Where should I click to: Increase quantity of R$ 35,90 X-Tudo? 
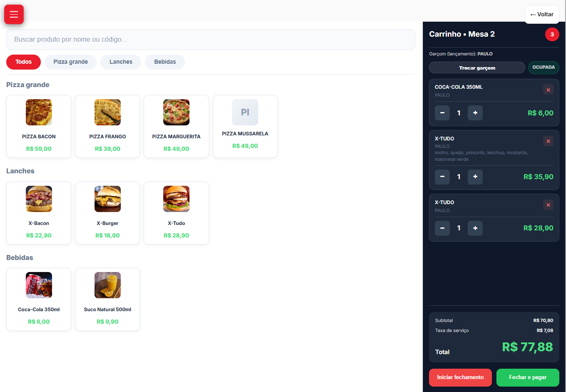(x=475, y=177)
